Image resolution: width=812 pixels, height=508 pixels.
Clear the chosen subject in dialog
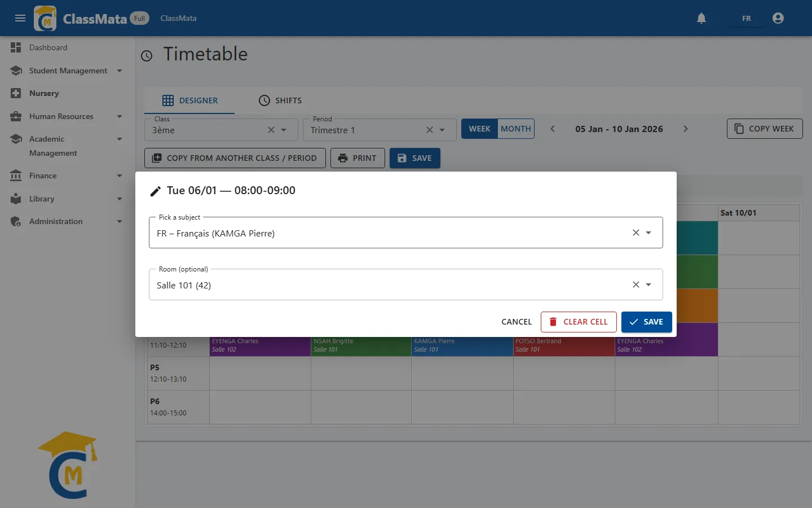pyautogui.click(x=636, y=233)
